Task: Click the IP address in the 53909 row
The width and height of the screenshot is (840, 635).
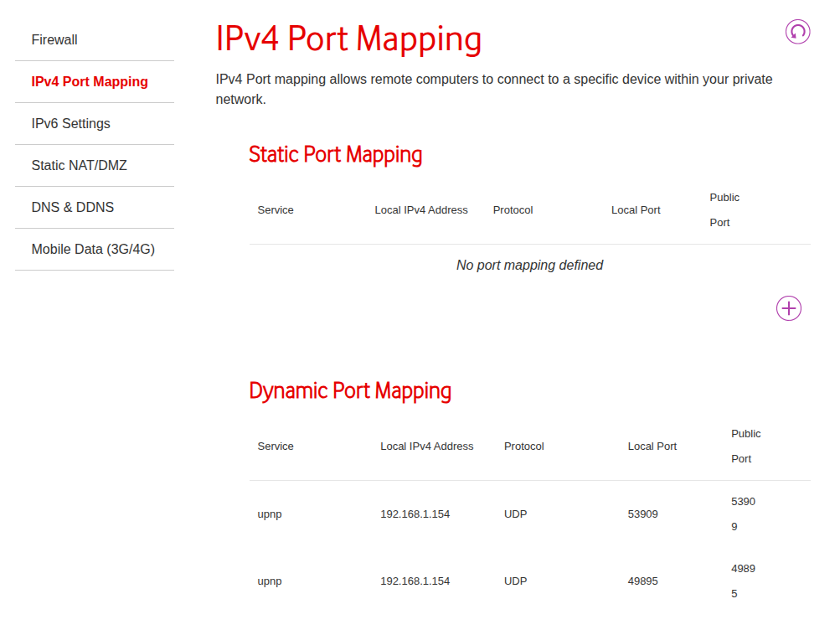Action: pos(415,514)
